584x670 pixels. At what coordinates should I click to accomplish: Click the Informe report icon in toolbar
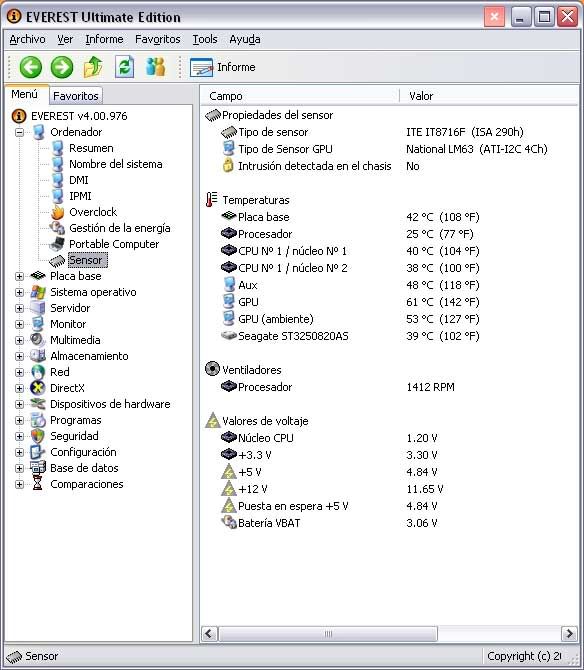click(x=201, y=68)
